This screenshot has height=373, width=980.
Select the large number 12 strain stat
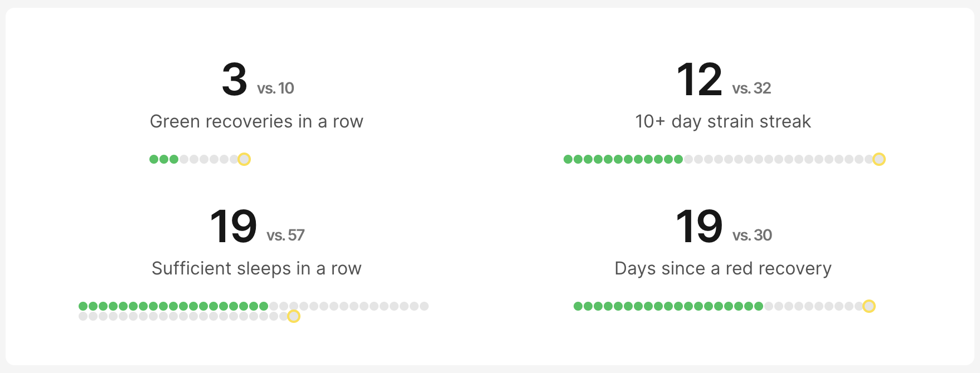(x=700, y=80)
